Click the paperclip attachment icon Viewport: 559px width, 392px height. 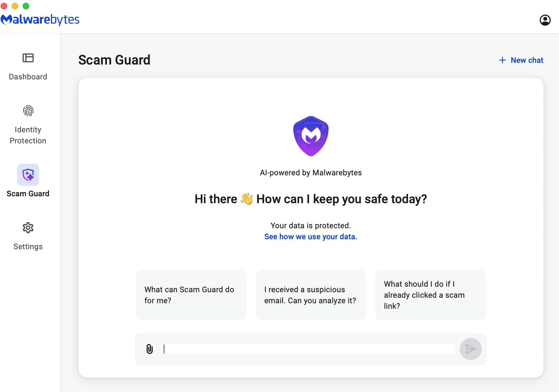(x=149, y=349)
